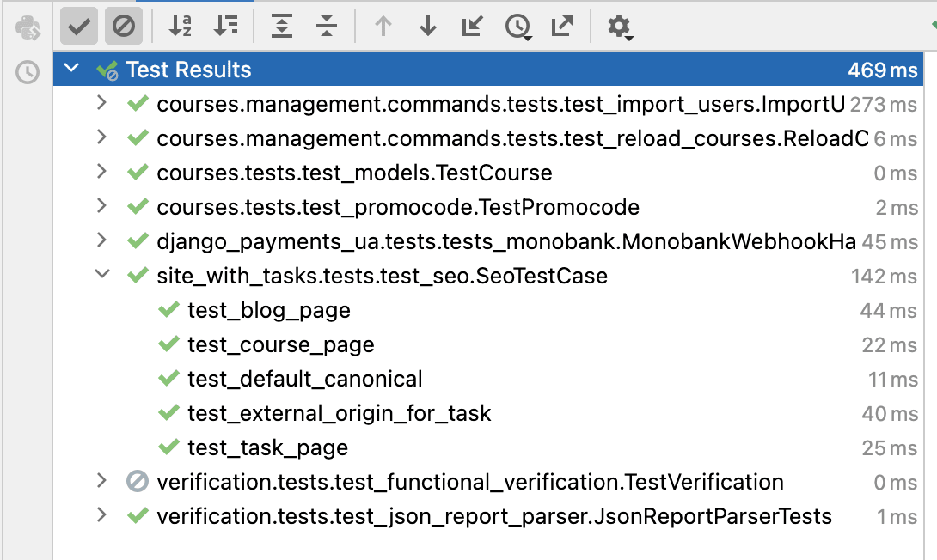This screenshot has height=560, width=937.
Task: Select courses.tests.test_promocode.TestPromocode row
Action: 397,207
